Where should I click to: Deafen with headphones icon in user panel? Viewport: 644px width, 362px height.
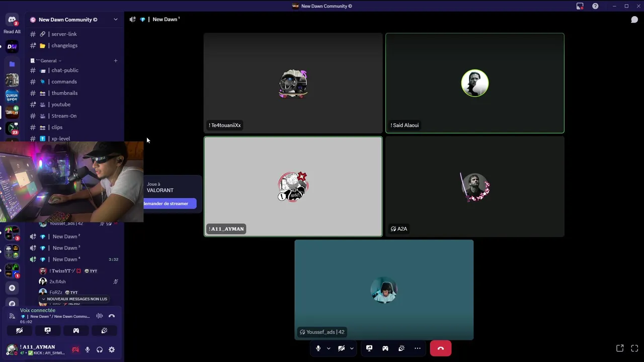point(100,350)
